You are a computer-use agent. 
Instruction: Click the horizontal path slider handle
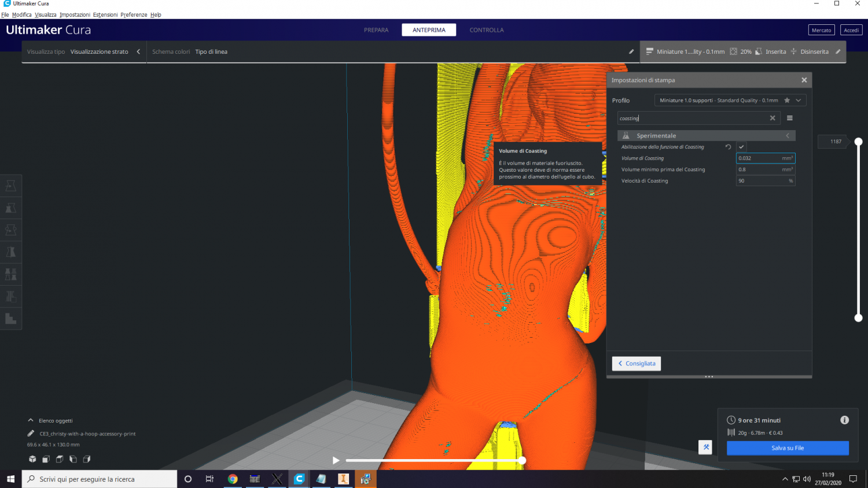tap(522, 460)
